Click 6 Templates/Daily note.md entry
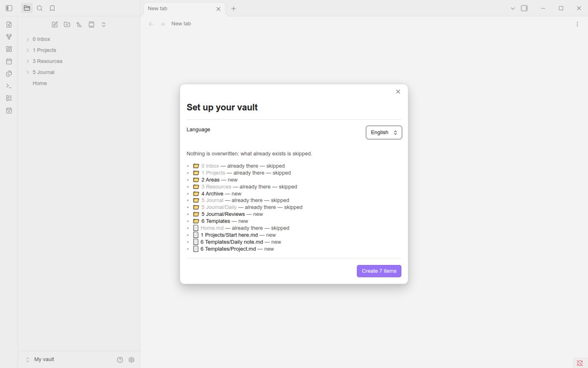The height and width of the screenshot is (368, 588). click(232, 242)
